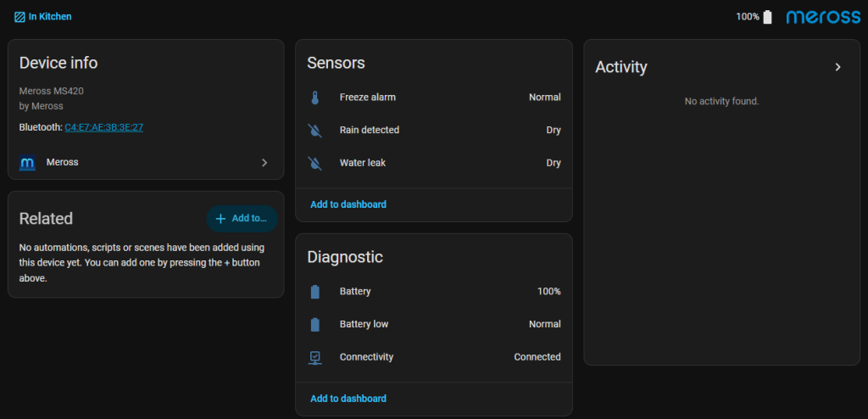
Task: Open the Battery diagnostic entry
Action: pos(434,292)
